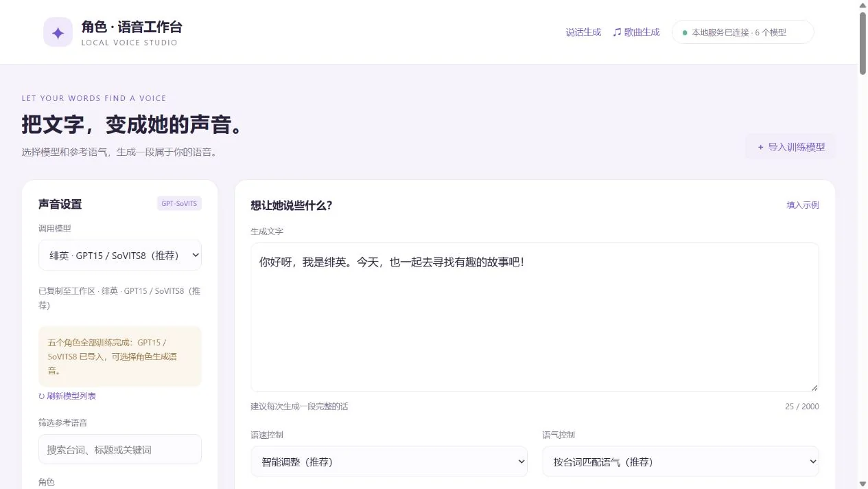Viewport: 868px width, 489px height.
Task: Click 填入示例 link
Action: click(x=802, y=205)
